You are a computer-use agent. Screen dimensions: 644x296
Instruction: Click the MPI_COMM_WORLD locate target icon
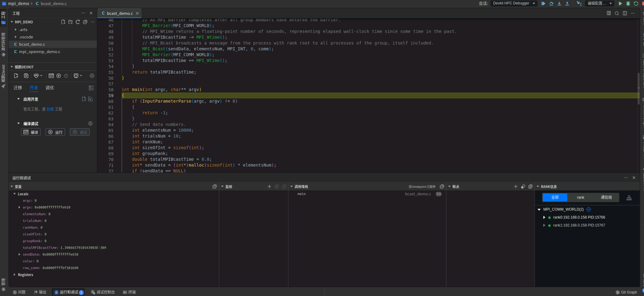coord(588,209)
